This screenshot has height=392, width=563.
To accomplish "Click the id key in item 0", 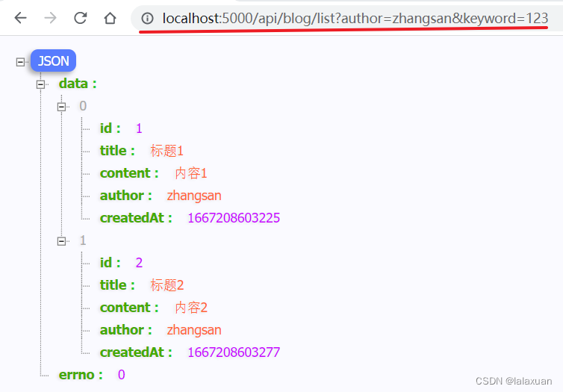I will 110,128.
